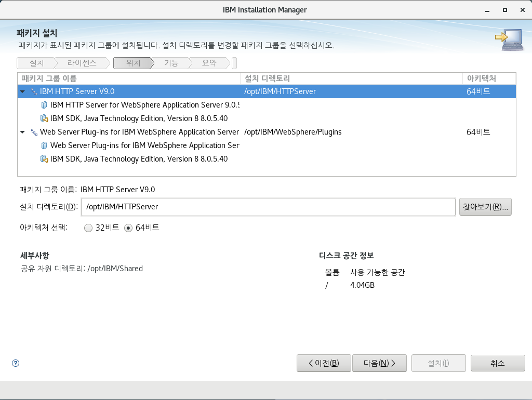Click the 설치 디렉토리 column header

click(352, 79)
